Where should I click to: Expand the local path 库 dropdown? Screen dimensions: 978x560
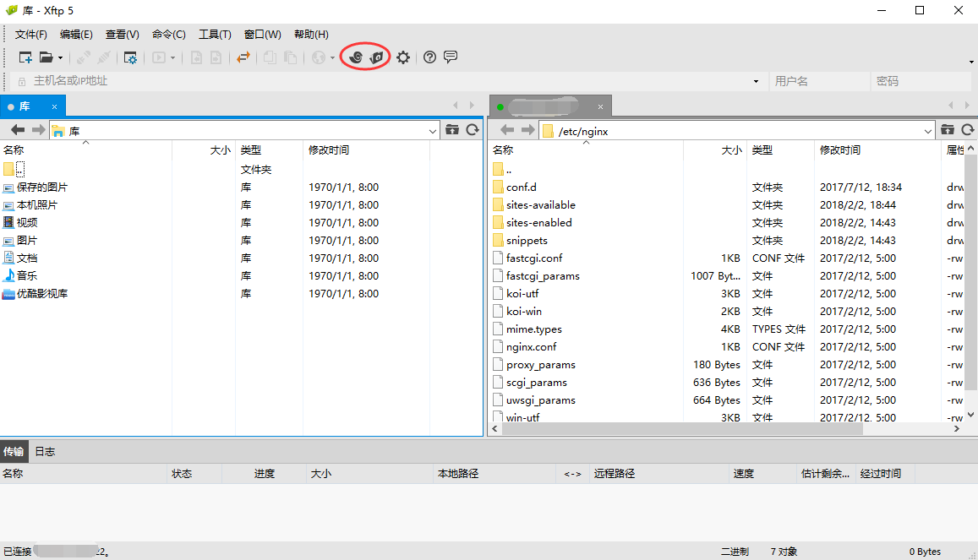point(433,131)
